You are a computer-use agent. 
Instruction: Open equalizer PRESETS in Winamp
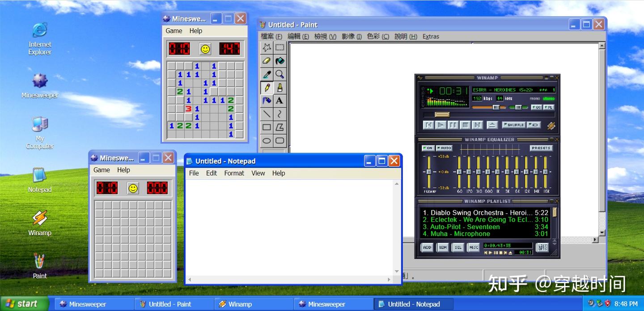click(541, 148)
